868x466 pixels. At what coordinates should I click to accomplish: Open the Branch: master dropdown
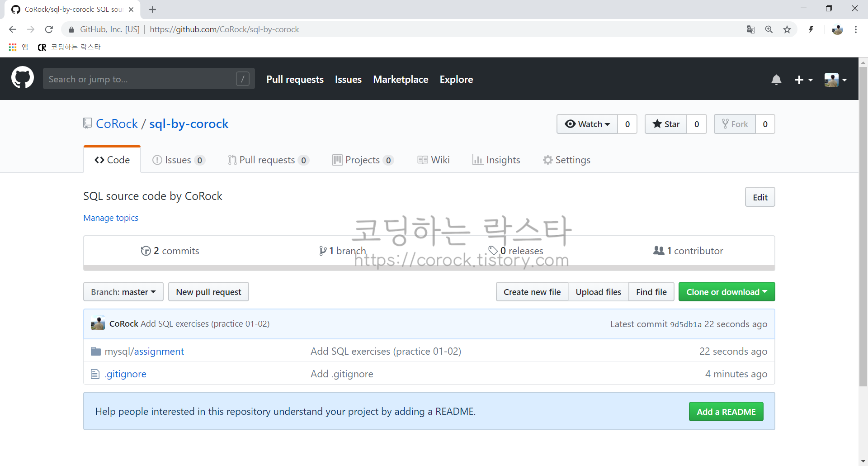pos(123,292)
